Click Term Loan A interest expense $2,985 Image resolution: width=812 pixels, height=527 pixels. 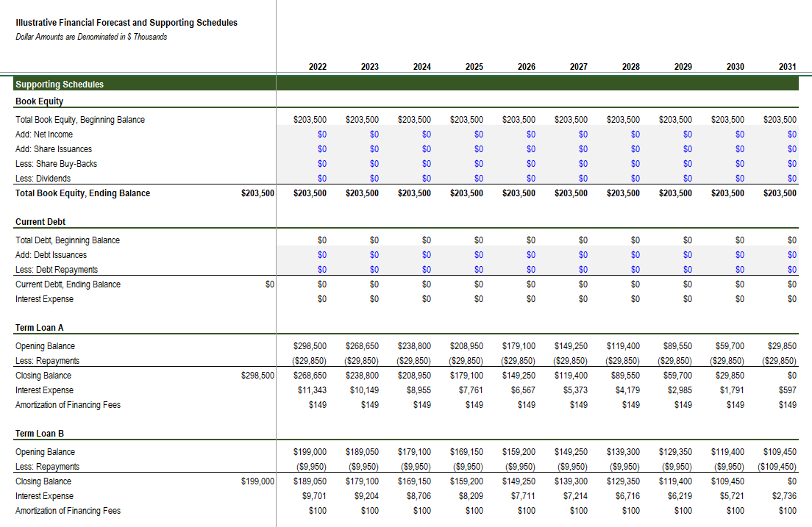point(680,390)
